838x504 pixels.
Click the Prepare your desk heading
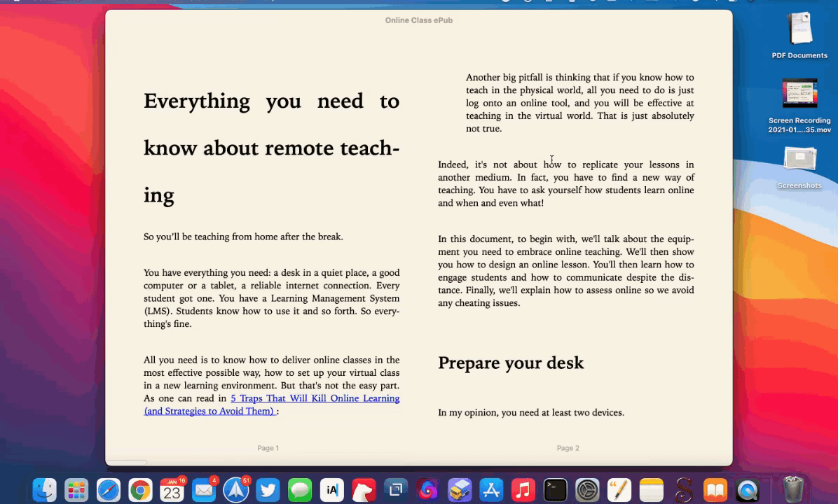[x=511, y=363]
